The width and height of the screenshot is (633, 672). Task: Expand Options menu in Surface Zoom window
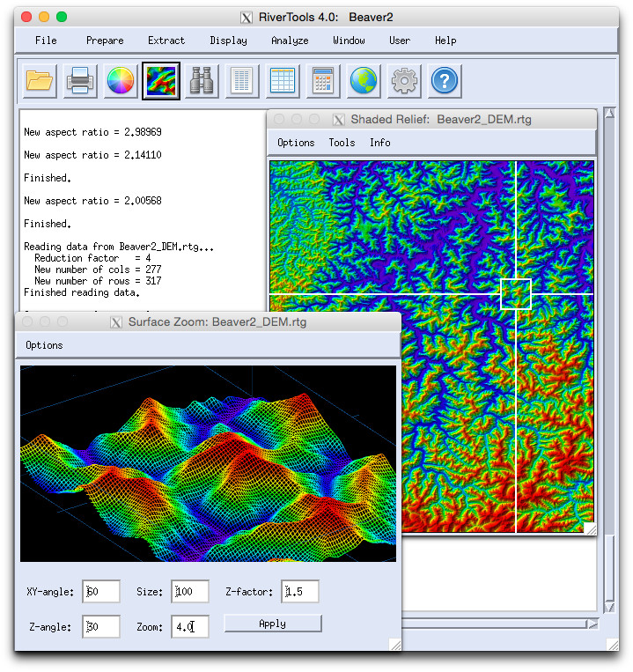coord(44,345)
